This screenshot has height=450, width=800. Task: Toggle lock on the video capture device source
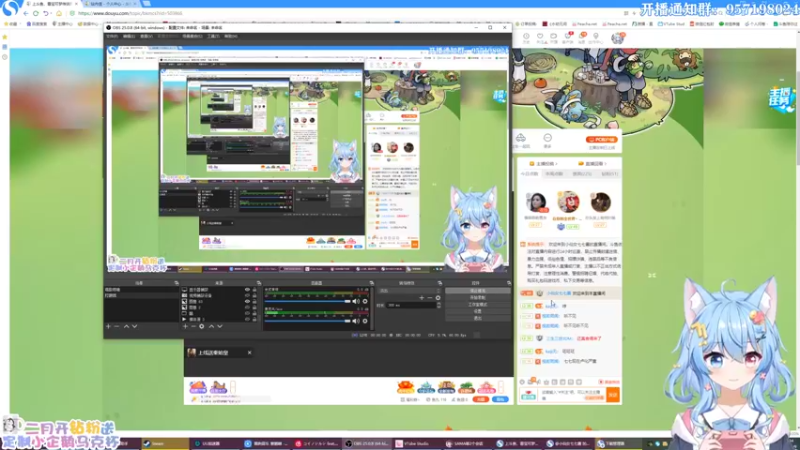click(x=255, y=295)
